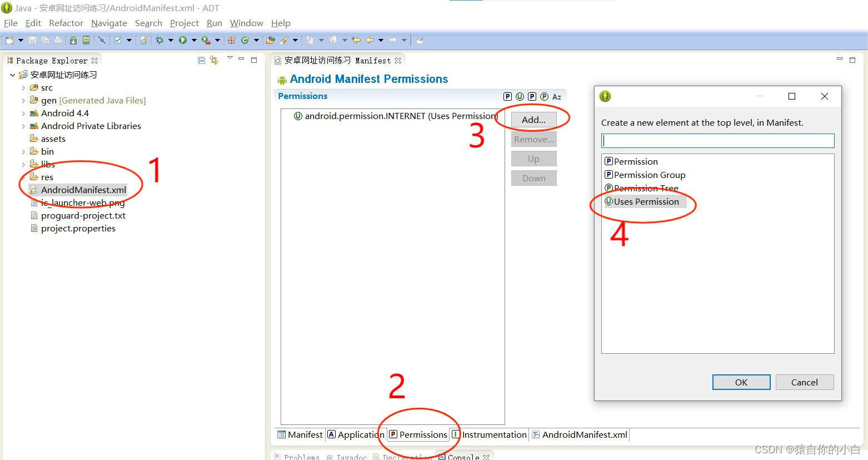Collapse All in Package Explorer
Viewport: 868px width, 460px height.
click(x=202, y=60)
